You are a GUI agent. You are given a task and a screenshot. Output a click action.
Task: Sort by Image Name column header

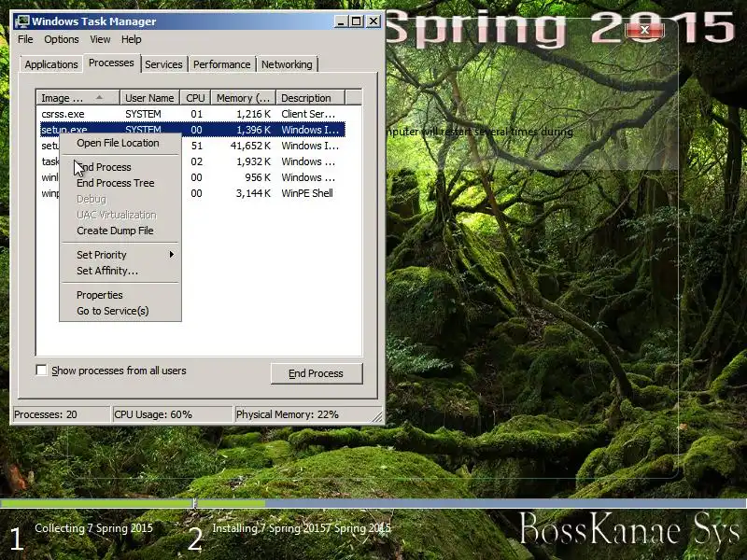point(78,98)
